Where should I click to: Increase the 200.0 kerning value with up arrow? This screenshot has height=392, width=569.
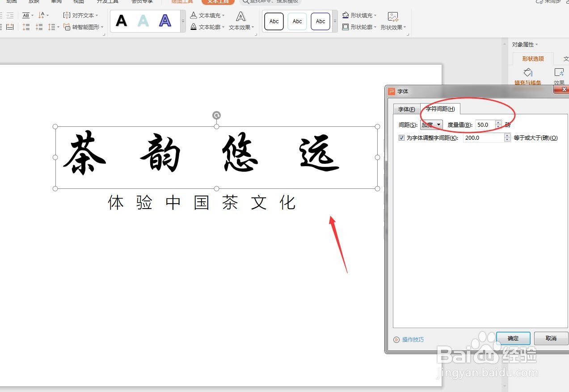(x=507, y=136)
